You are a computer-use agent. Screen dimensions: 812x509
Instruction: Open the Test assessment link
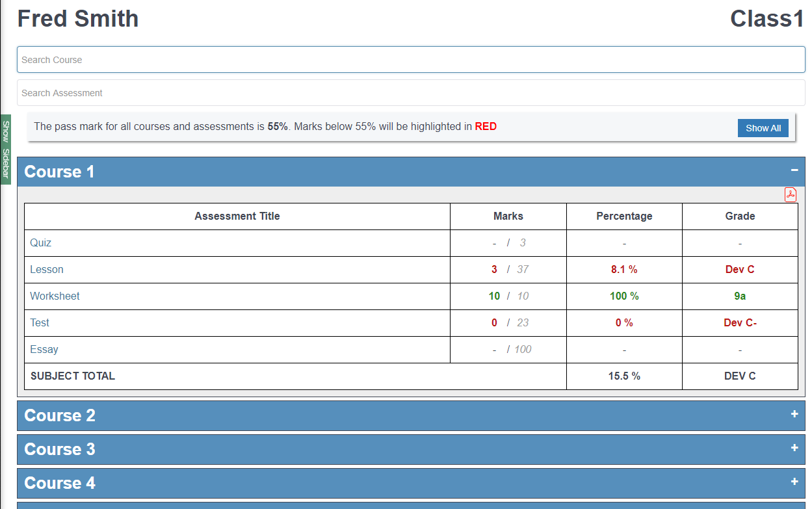coord(40,322)
